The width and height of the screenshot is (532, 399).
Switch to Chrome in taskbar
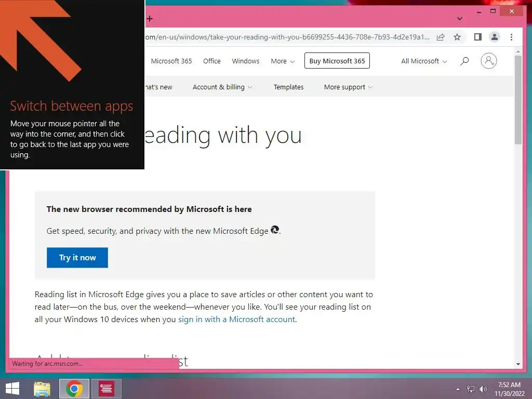click(74, 389)
